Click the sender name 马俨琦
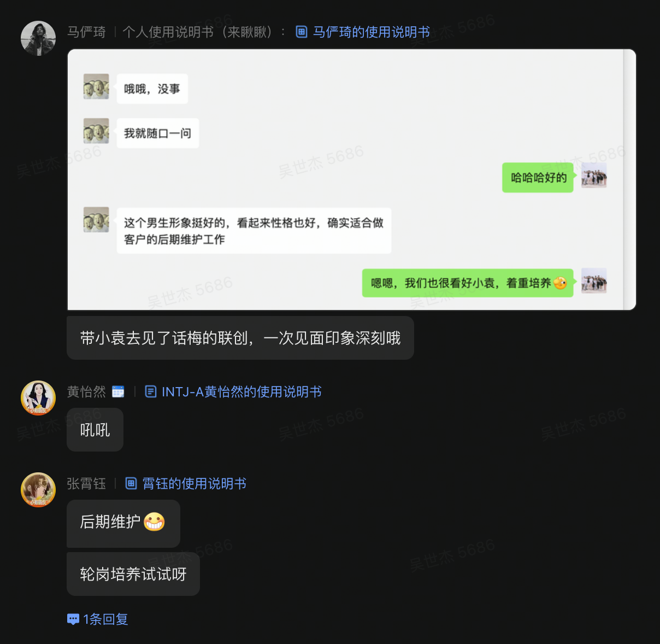Screen dimensions: 660x644 [86, 32]
